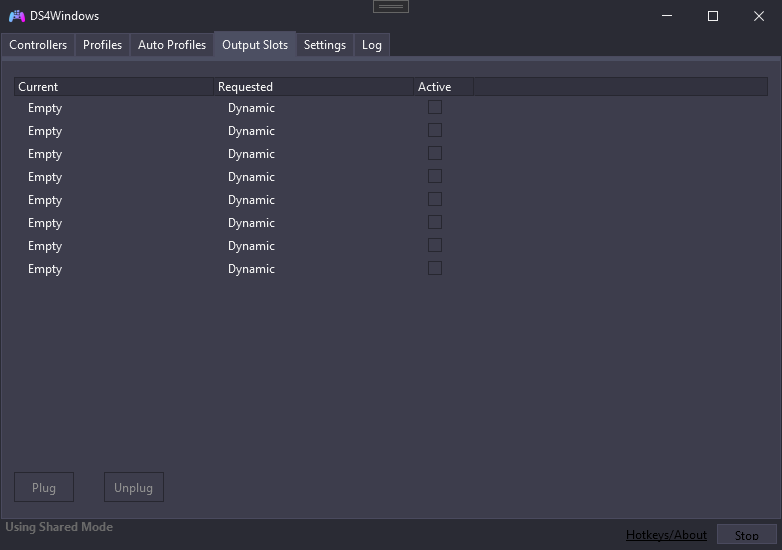Screen dimensions: 782x550
Task: Close the DS4Windows window
Action: point(759,16)
